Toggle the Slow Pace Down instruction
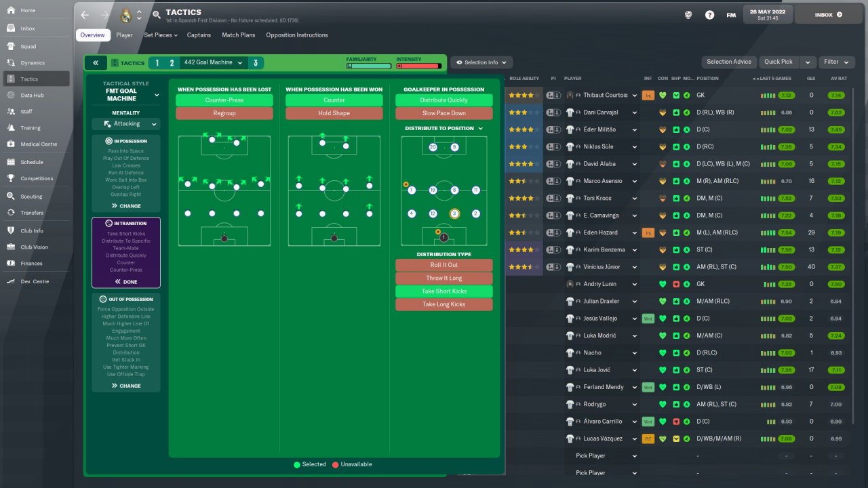The image size is (868, 488). coord(444,113)
